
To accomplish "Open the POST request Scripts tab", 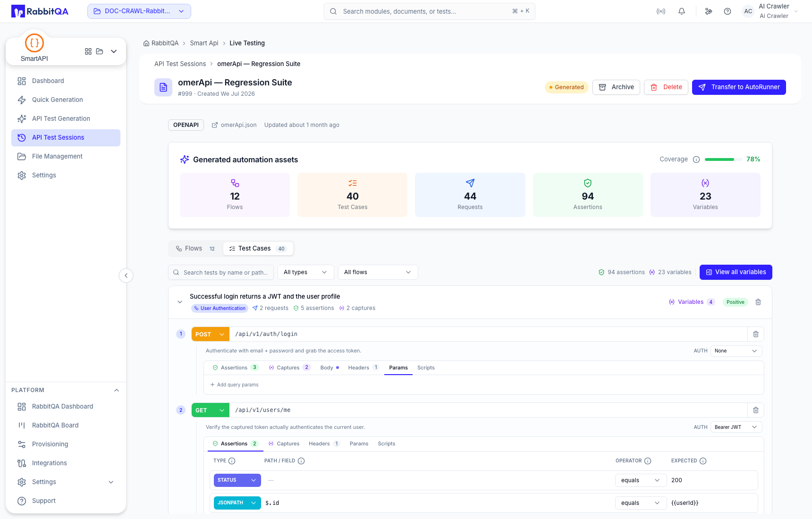I will click(426, 368).
